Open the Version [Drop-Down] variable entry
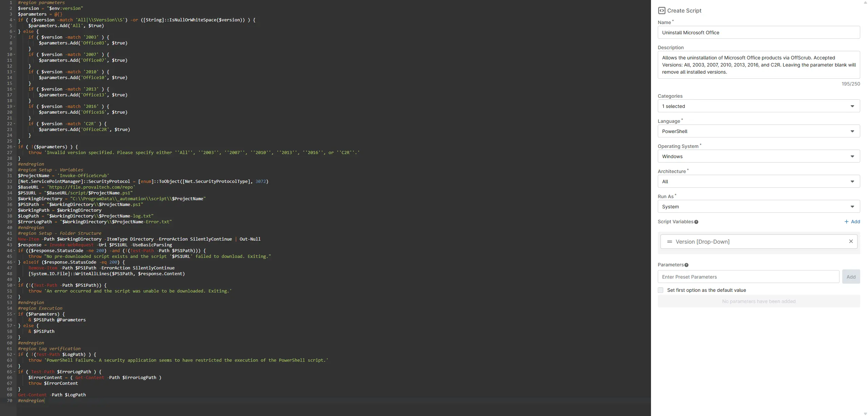This screenshot has width=868, height=416. 758,242
